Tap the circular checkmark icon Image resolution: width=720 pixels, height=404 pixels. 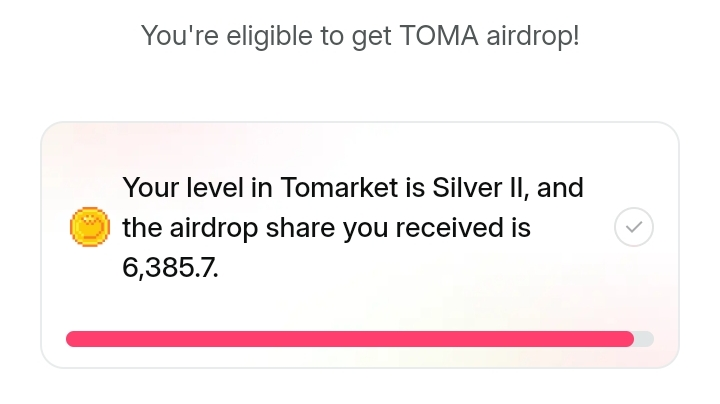[x=633, y=228]
